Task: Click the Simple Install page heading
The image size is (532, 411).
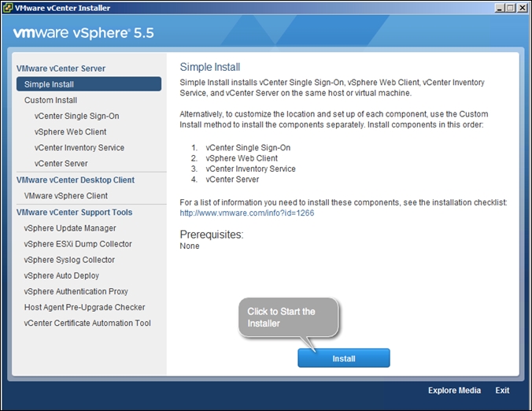Action: tap(210, 67)
